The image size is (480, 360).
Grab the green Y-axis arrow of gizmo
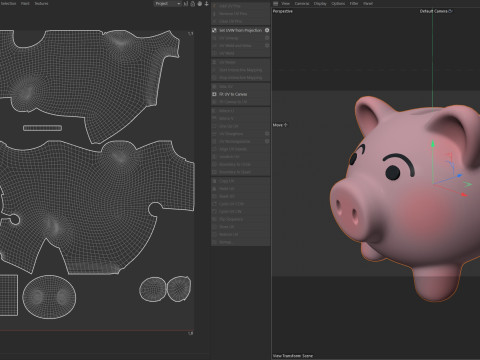433,144
